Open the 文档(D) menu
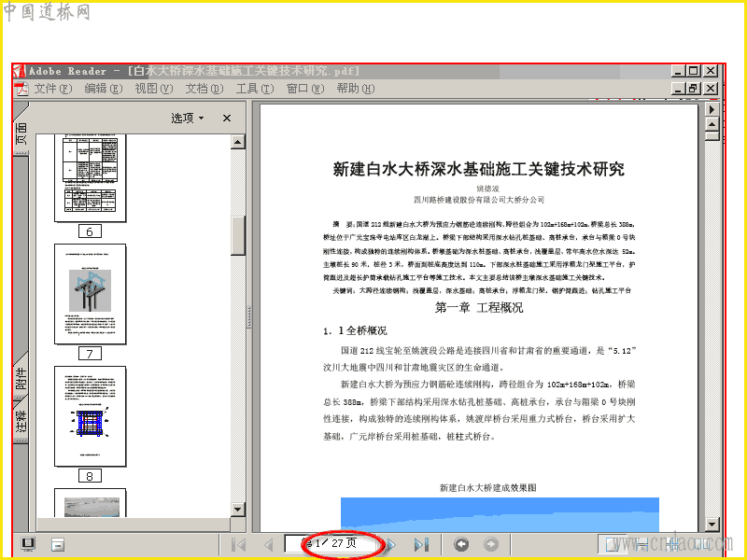Screen dimensions: 747x560 tap(204, 89)
